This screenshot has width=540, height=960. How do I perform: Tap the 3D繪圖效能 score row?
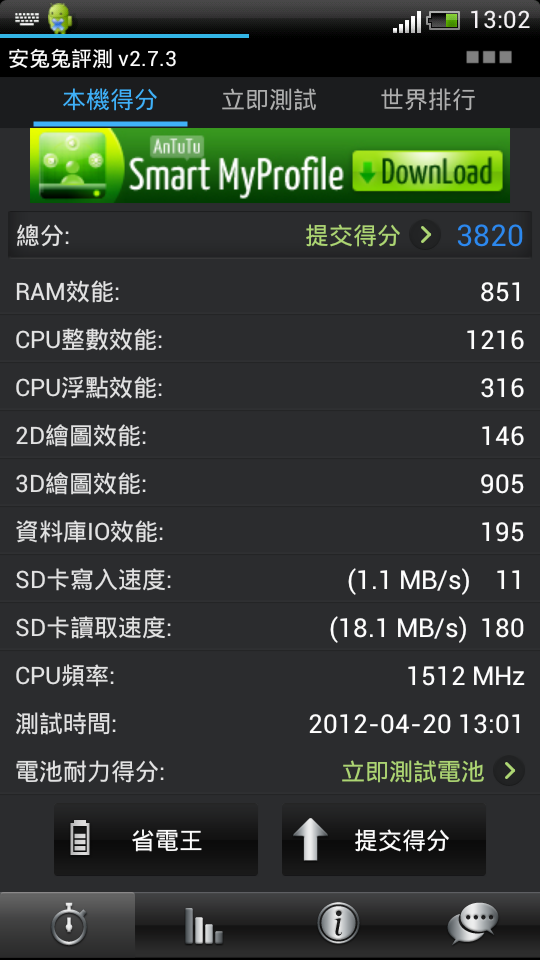point(270,484)
